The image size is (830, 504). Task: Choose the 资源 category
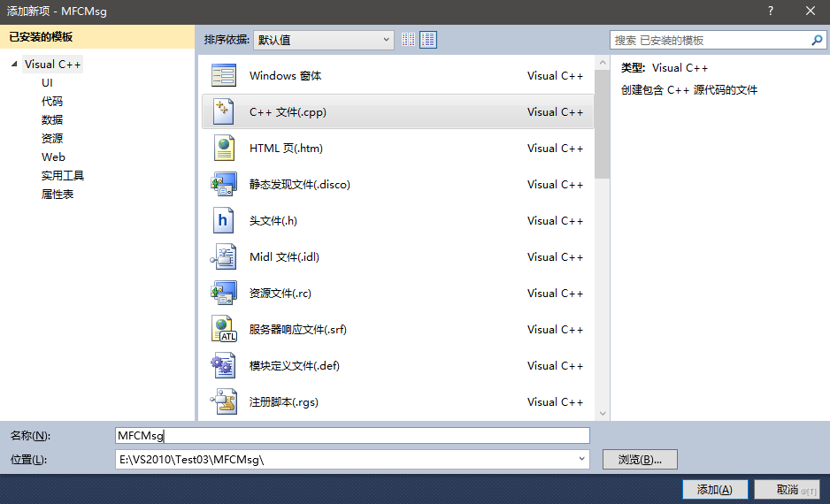coord(52,138)
